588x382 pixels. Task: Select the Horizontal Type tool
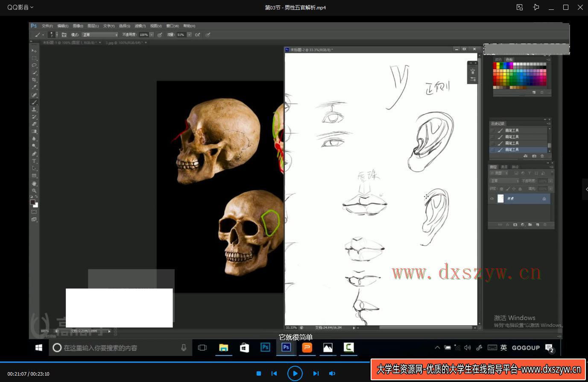(x=34, y=161)
